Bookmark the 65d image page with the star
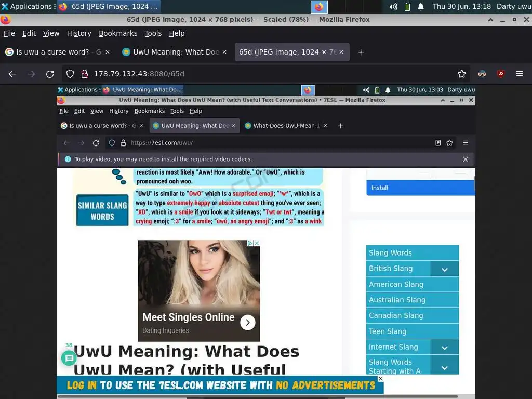The image size is (532, 399). click(462, 74)
